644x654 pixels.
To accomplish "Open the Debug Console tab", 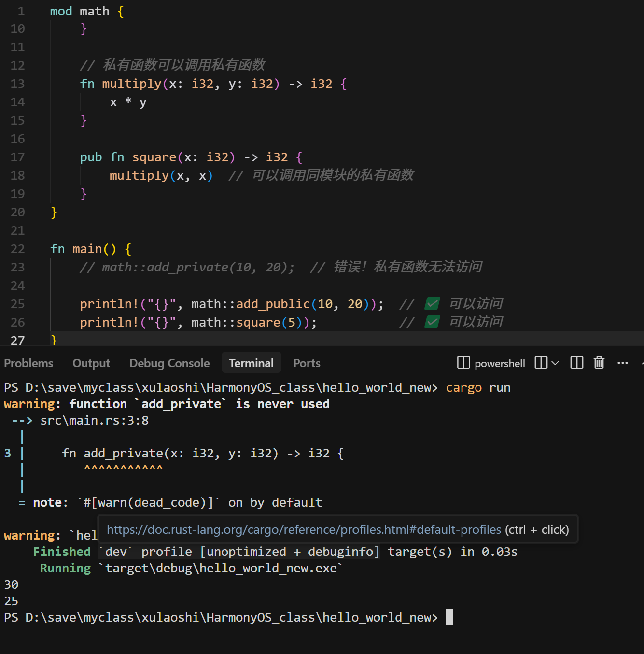I will click(x=169, y=363).
